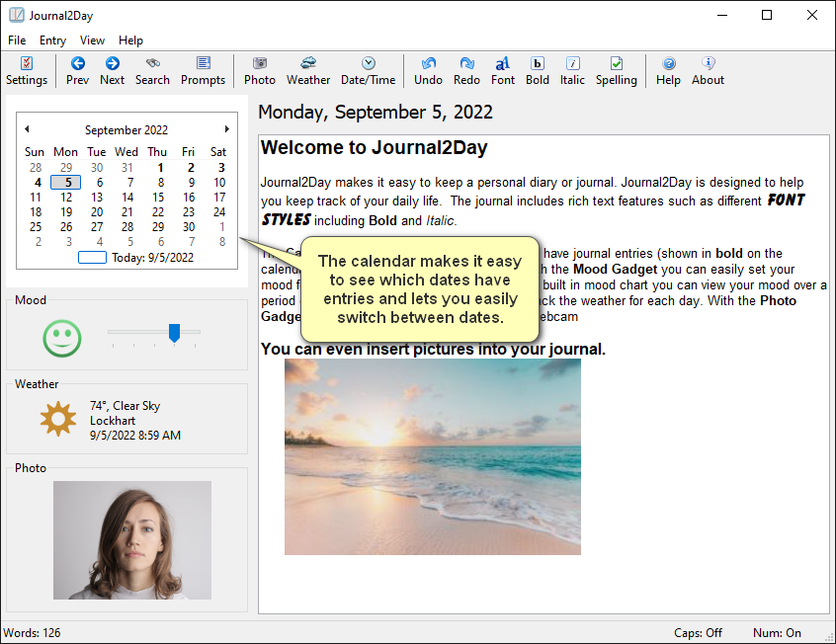Go to previous entry with Prev
This screenshot has height=644, width=836.
(x=77, y=71)
